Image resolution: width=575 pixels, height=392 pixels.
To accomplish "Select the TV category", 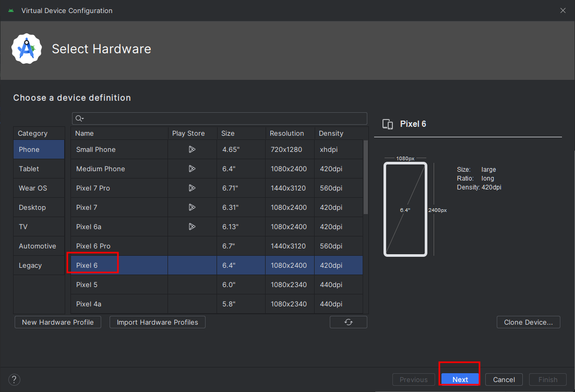I will point(39,227).
